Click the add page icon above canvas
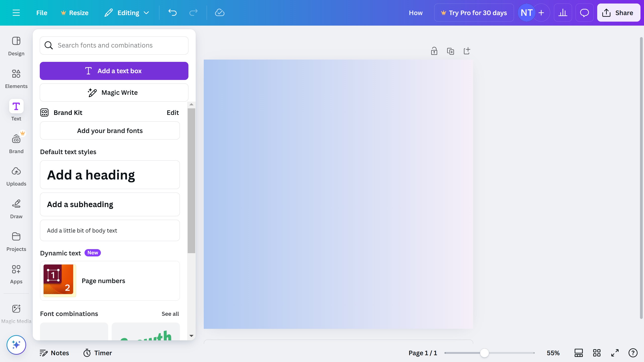This screenshot has height=362, width=644. [467, 51]
